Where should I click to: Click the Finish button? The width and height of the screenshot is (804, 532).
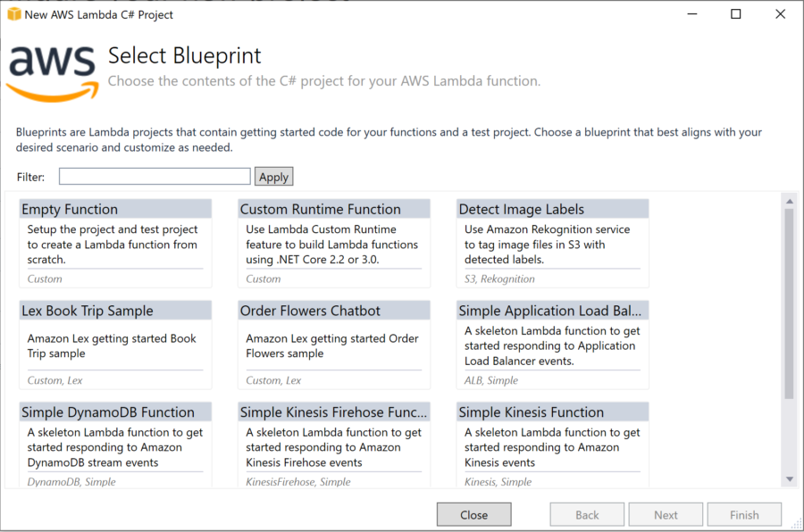click(x=744, y=514)
